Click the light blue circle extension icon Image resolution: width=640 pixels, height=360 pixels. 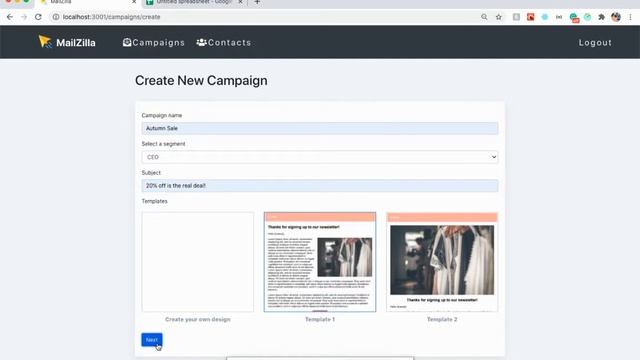point(544,17)
